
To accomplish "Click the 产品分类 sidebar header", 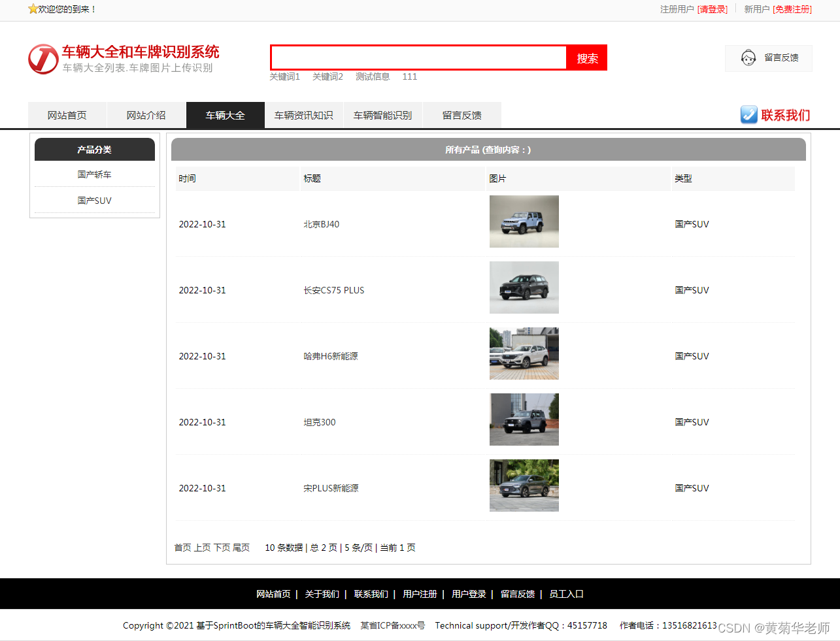I will [x=95, y=150].
